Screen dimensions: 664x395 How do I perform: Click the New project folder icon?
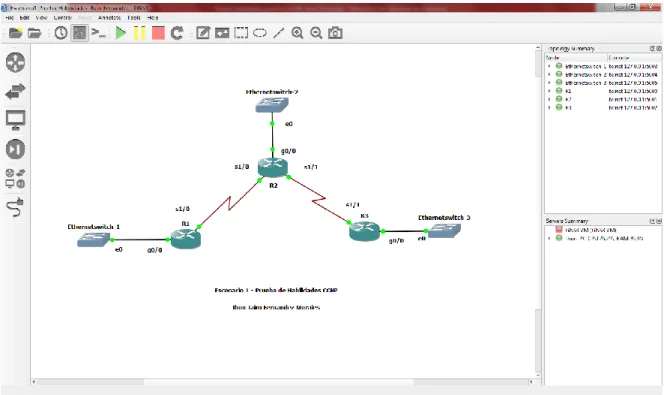(x=16, y=33)
